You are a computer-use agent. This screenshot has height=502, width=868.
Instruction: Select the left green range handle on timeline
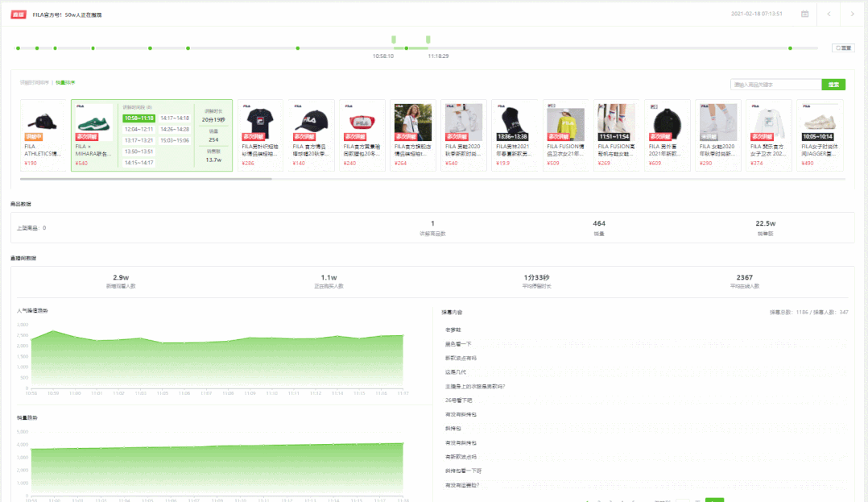(394, 39)
